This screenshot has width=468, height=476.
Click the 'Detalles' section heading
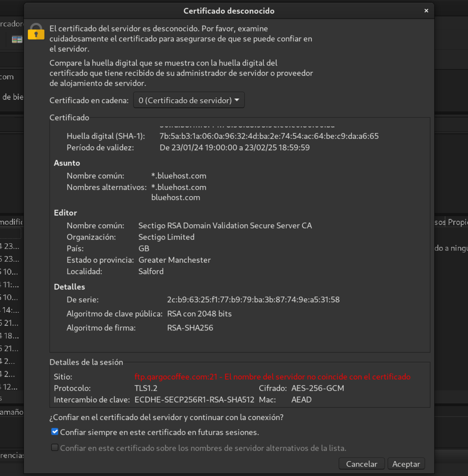coord(69,287)
